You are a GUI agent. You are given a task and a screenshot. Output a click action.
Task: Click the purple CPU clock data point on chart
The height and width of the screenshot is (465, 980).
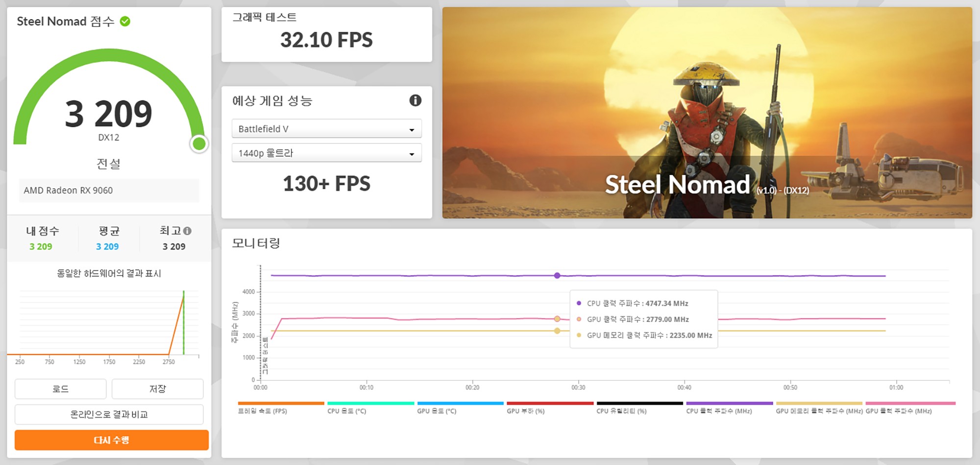(x=557, y=275)
